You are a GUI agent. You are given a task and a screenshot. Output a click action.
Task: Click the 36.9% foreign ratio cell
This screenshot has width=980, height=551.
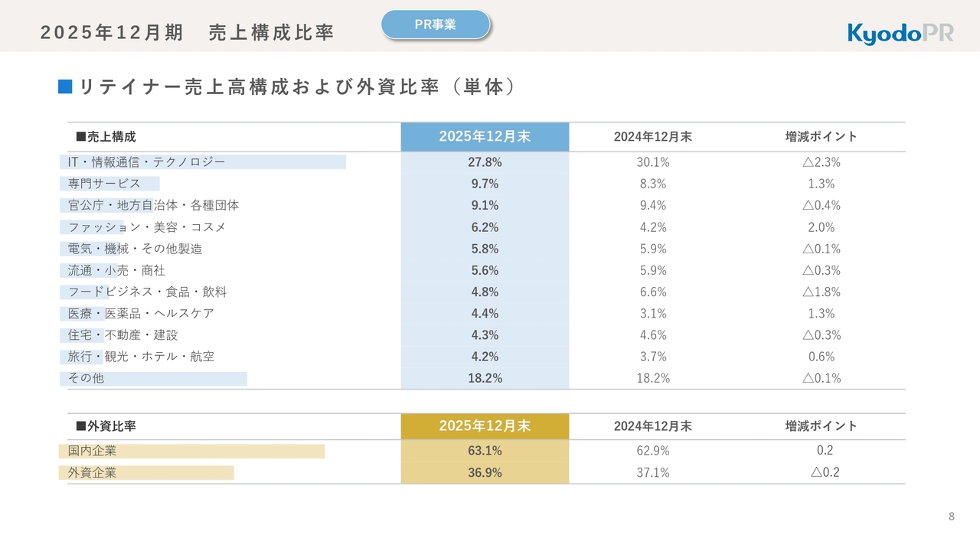(x=485, y=473)
